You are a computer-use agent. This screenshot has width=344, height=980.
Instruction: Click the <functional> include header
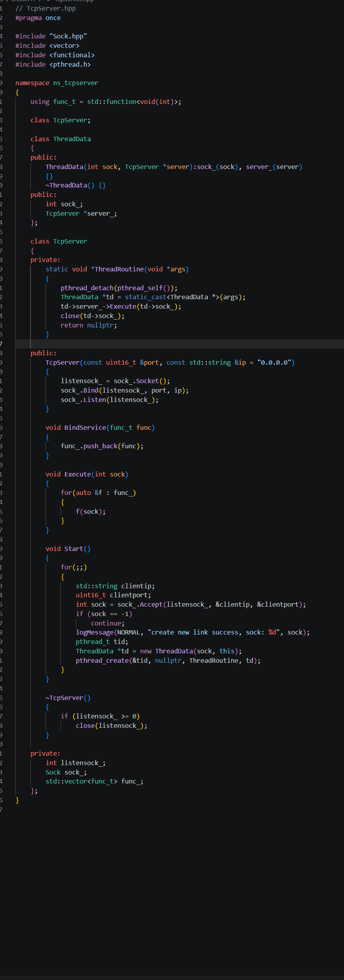(x=72, y=55)
